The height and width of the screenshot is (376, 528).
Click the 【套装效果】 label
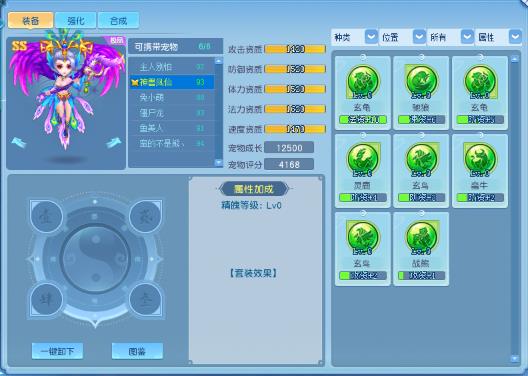(x=253, y=273)
